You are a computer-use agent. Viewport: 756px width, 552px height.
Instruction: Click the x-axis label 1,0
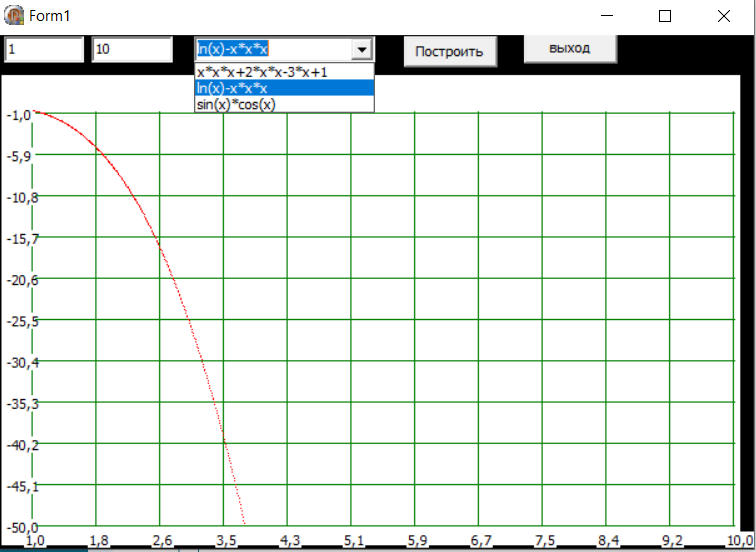coord(35,540)
